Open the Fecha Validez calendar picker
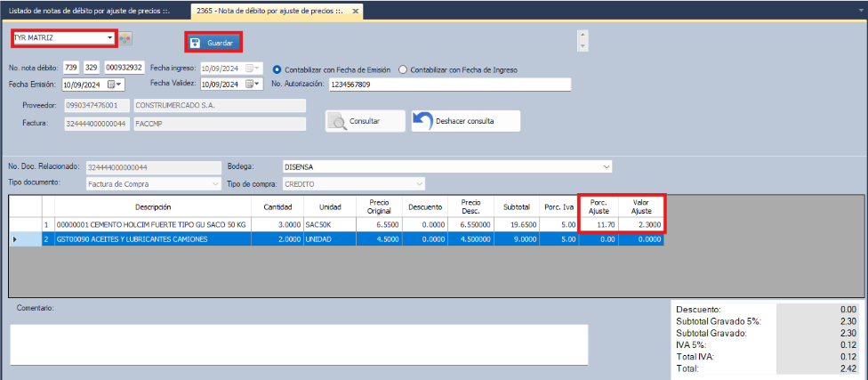This screenshot has height=380, width=868. [x=253, y=85]
